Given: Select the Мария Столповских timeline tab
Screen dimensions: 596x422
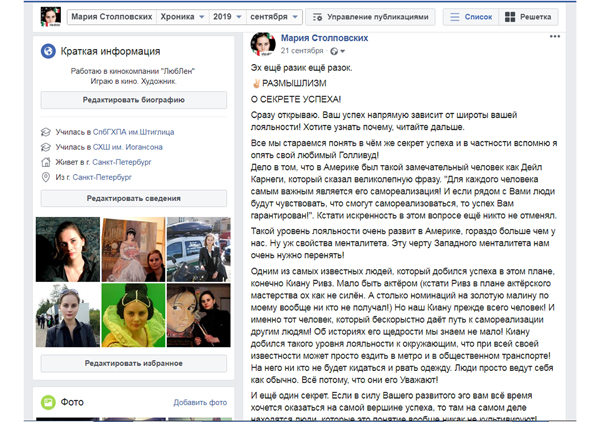Looking at the screenshot, I should point(112,17).
